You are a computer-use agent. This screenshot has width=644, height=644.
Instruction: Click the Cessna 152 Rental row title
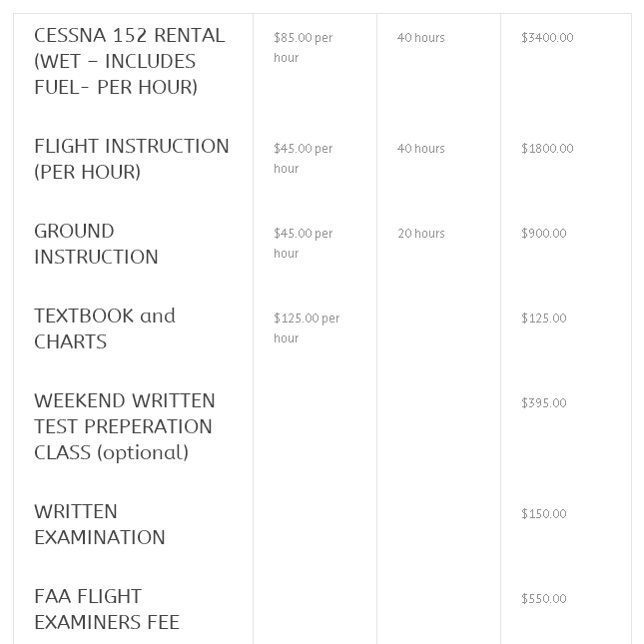tap(130, 61)
